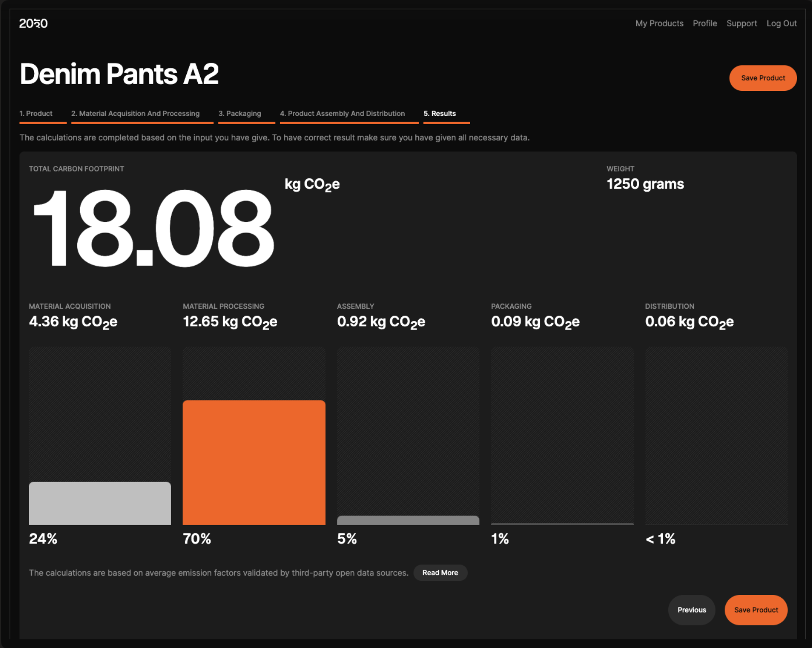The height and width of the screenshot is (648, 812).
Task: Select the 3. Packaging tab
Action: point(240,113)
